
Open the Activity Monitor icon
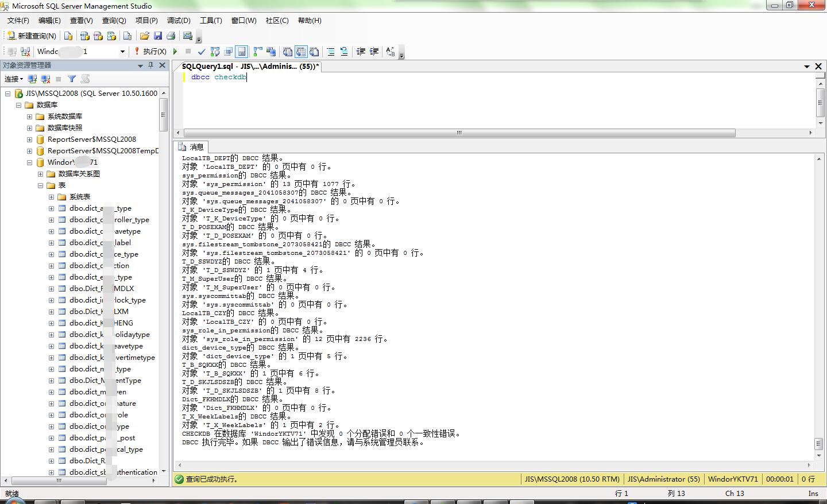tap(188, 36)
